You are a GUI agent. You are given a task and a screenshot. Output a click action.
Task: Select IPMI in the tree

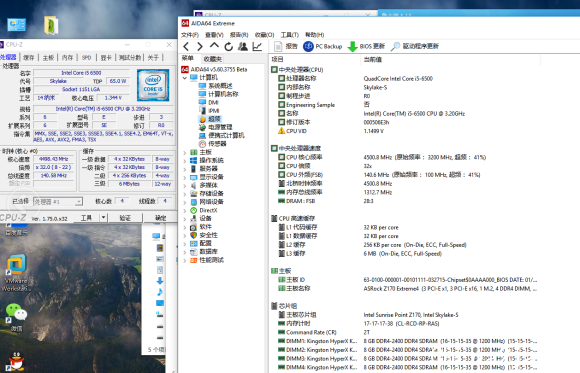click(209, 111)
